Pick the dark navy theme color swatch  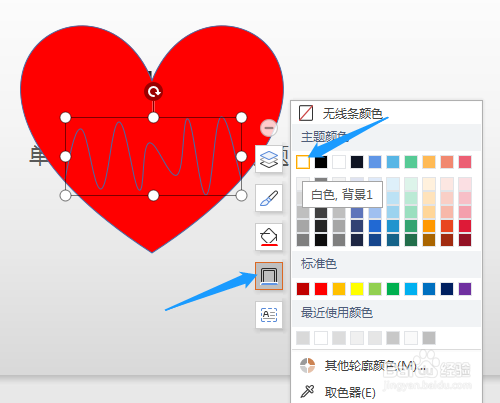[x=357, y=162]
